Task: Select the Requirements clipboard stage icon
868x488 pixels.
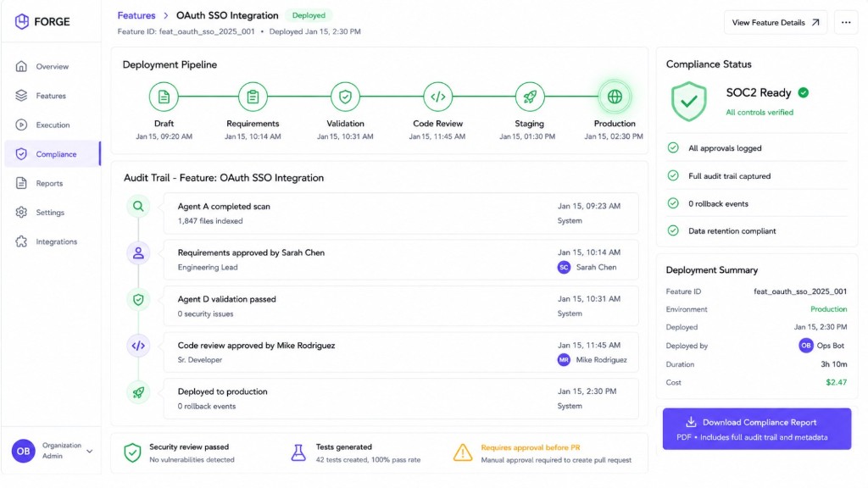Action: [253, 97]
